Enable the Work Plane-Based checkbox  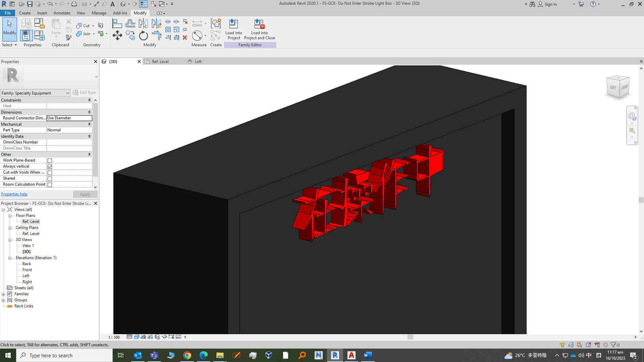tap(50, 161)
